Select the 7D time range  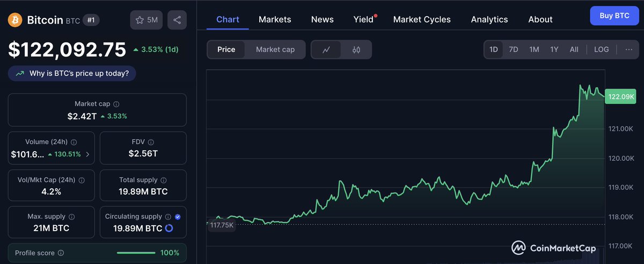[514, 49]
